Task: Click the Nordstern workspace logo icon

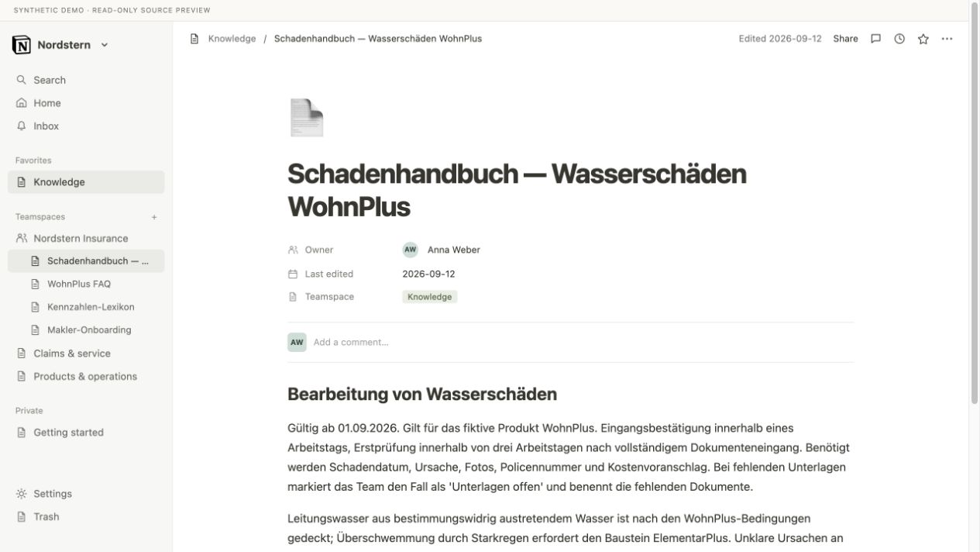Action: click(x=22, y=45)
